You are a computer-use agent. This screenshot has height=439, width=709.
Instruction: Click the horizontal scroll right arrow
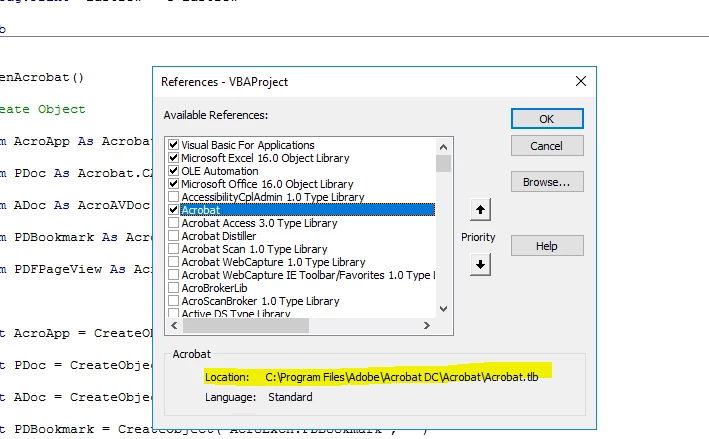click(426, 326)
